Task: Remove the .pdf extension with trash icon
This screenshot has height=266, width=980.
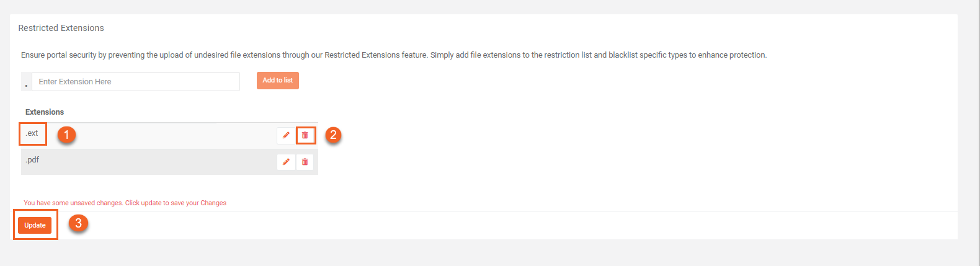Action: click(x=305, y=162)
